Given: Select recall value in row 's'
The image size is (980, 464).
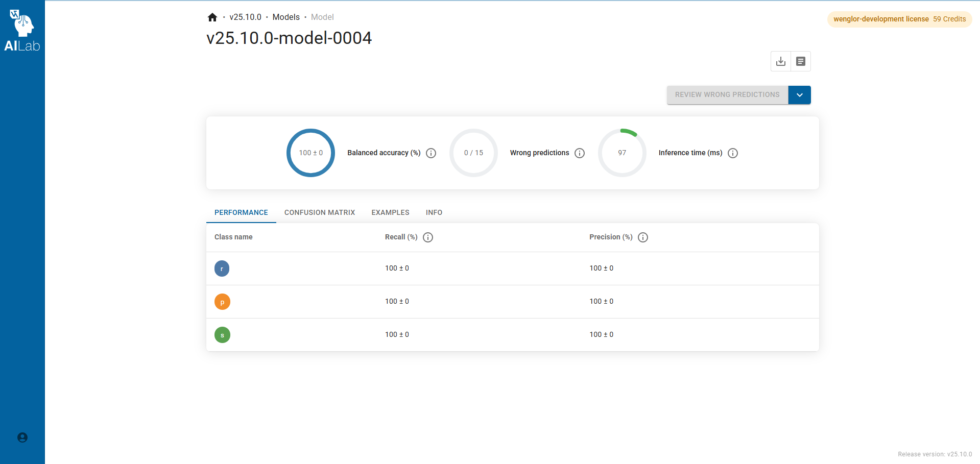Looking at the screenshot, I should [397, 335].
